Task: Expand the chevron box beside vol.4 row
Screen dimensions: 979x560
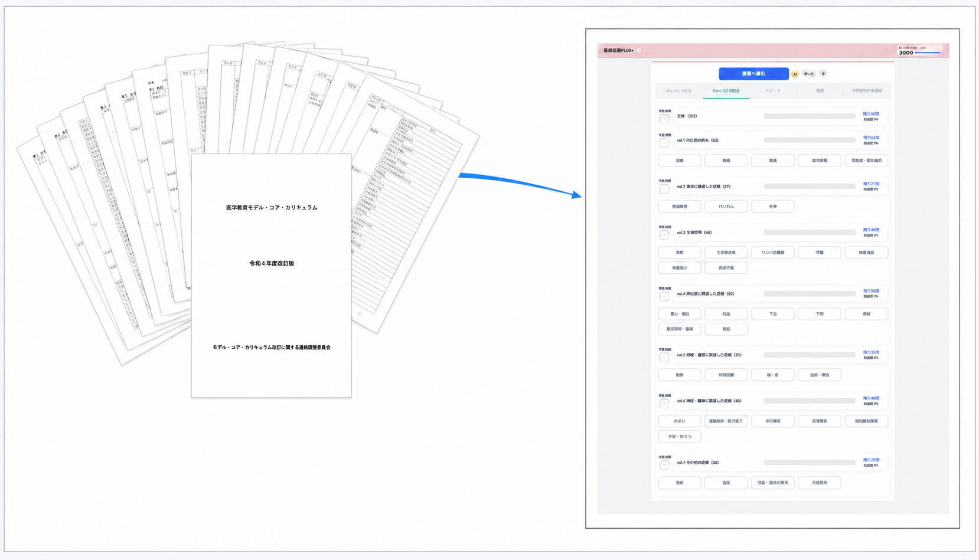Action: point(664,296)
